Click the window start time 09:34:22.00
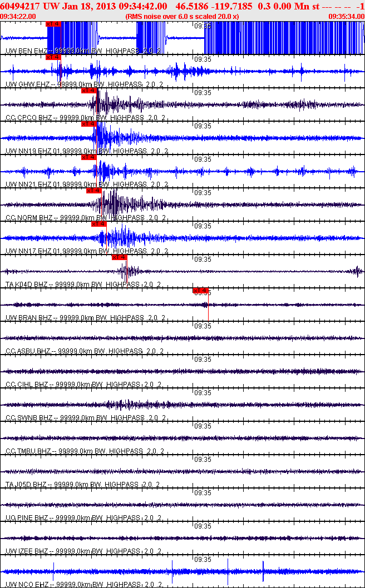Viewport: 365px width, 588px height. point(18,17)
